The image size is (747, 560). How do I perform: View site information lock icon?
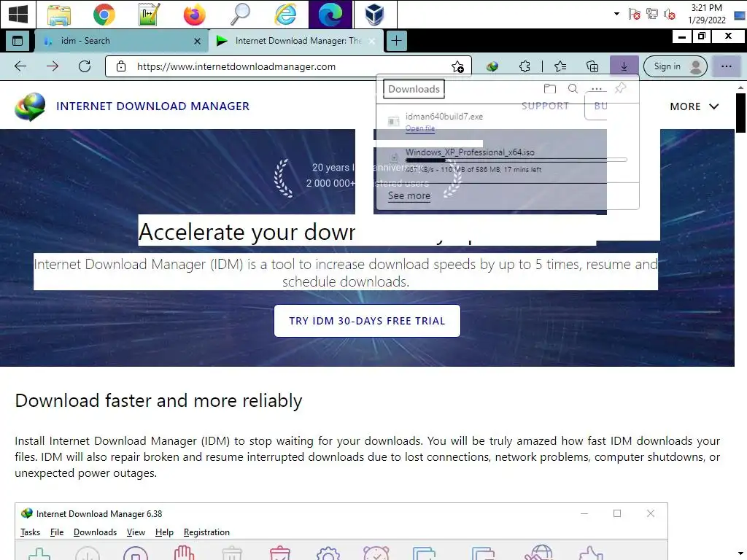tap(121, 66)
